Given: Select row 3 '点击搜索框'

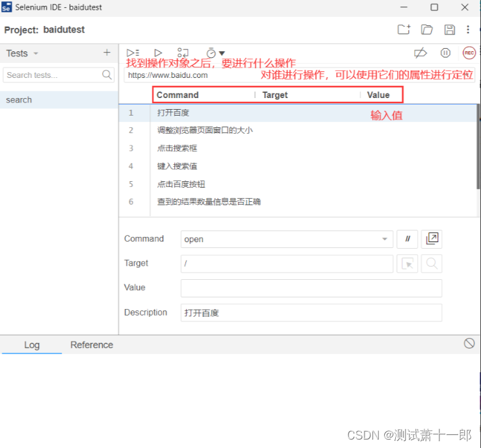Looking at the screenshot, I should (x=298, y=148).
